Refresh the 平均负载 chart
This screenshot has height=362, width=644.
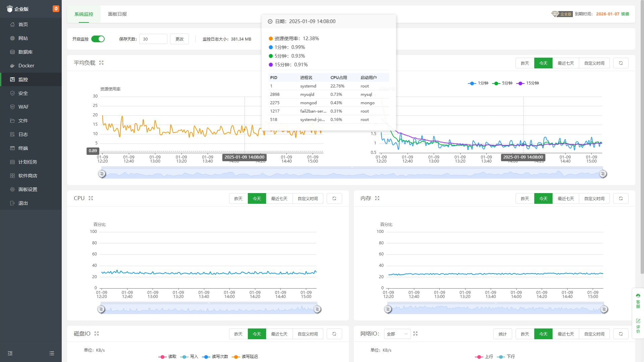[621, 63]
